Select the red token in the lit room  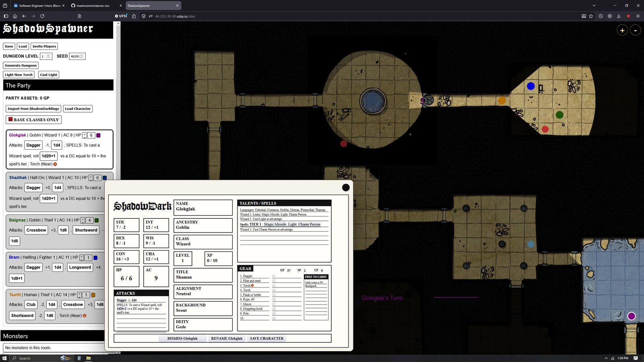[x=545, y=129]
